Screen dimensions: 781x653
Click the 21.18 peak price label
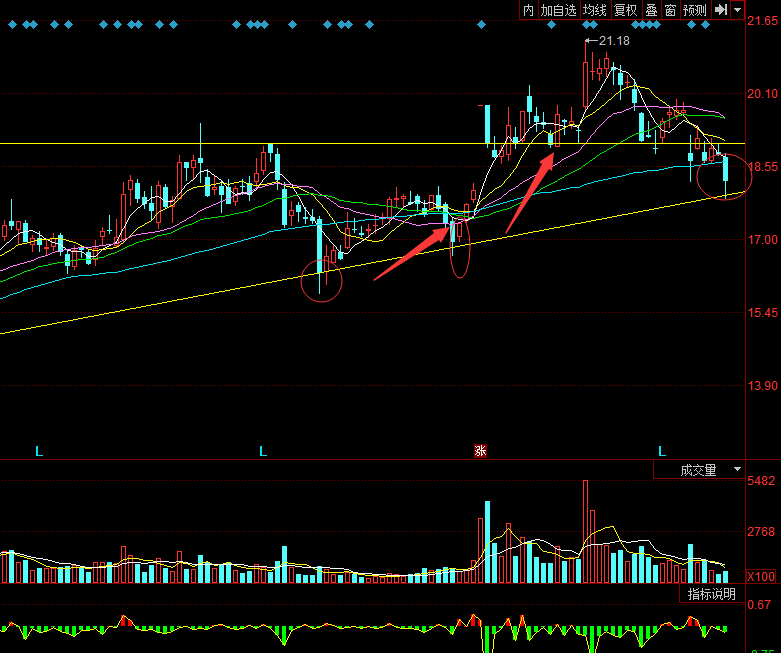point(612,41)
